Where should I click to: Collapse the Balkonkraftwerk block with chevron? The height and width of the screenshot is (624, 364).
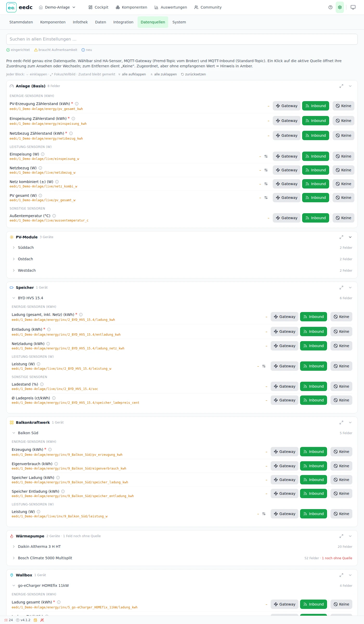[350, 422]
